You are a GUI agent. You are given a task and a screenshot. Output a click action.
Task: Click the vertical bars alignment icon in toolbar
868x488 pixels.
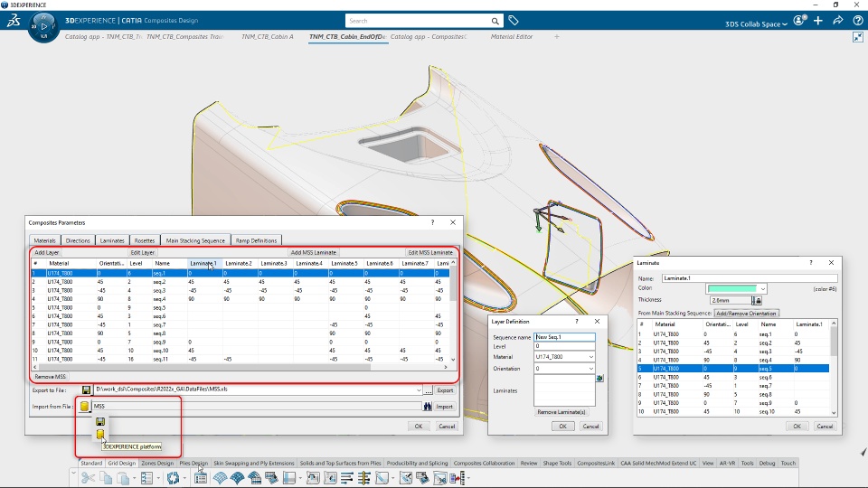point(363,478)
